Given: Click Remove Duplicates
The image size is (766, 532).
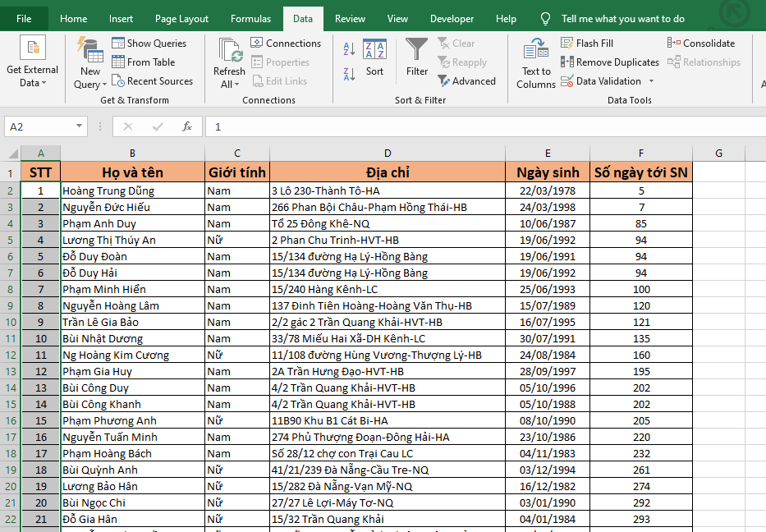Looking at the screenshot, I should (610, 62).
